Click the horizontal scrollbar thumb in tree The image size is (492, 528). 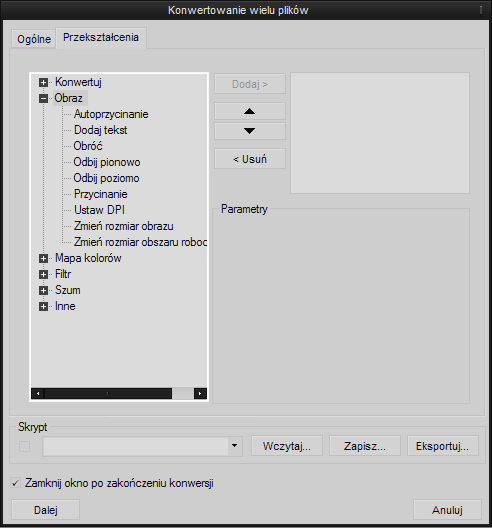click(x=108, y=393)
